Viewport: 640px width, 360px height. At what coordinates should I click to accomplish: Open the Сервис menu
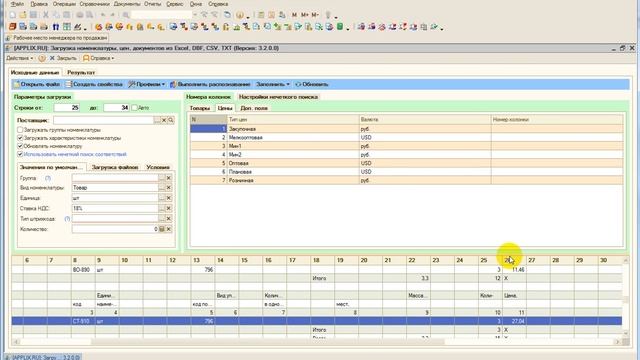[x=175, y=4]
